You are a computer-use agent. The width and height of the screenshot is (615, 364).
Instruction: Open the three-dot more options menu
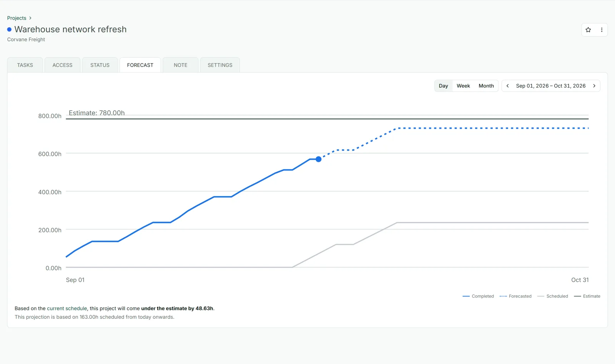(602, 30)
